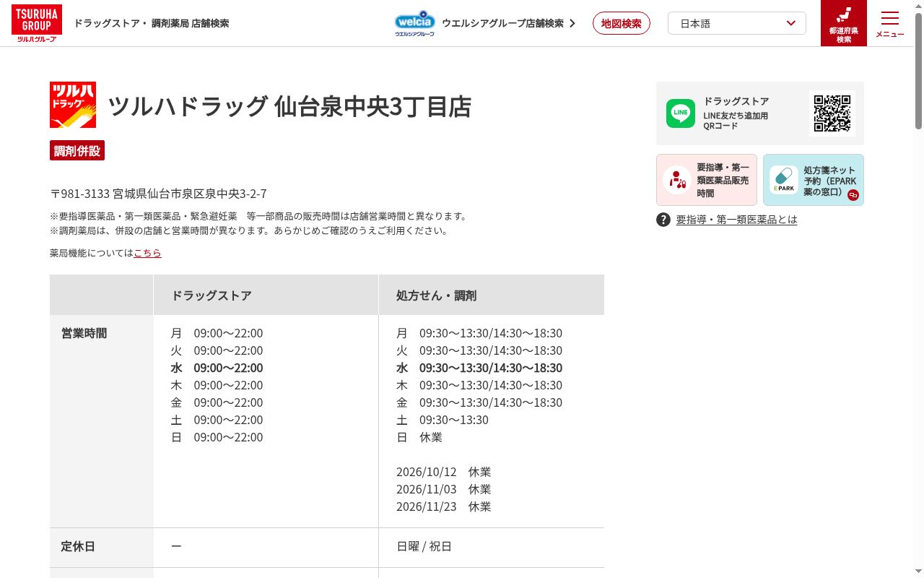Open 要指導・第一類医薬品販売時間 card
The image size is (924, 578).
pos(707,180)
